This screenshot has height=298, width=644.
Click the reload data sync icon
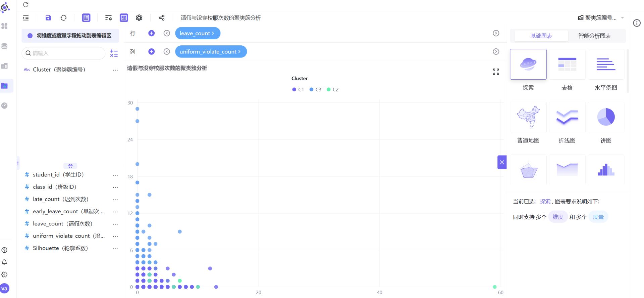[63, 18]
